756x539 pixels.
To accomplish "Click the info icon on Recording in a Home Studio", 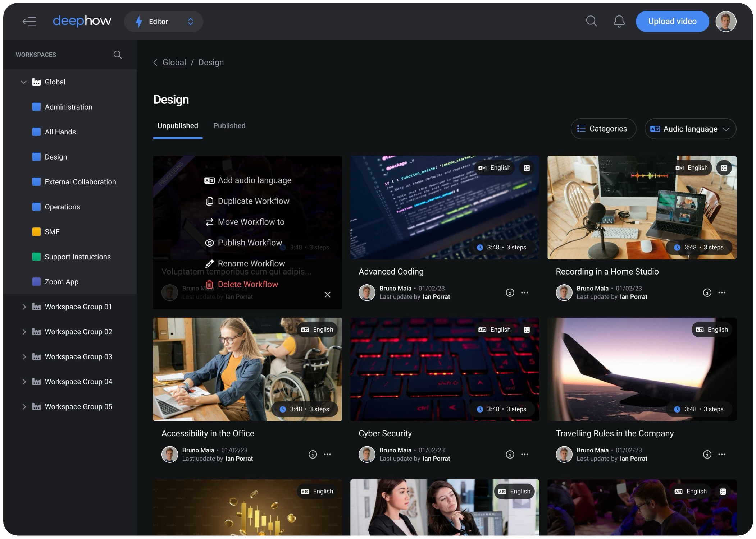I will (x=707, y=292).
